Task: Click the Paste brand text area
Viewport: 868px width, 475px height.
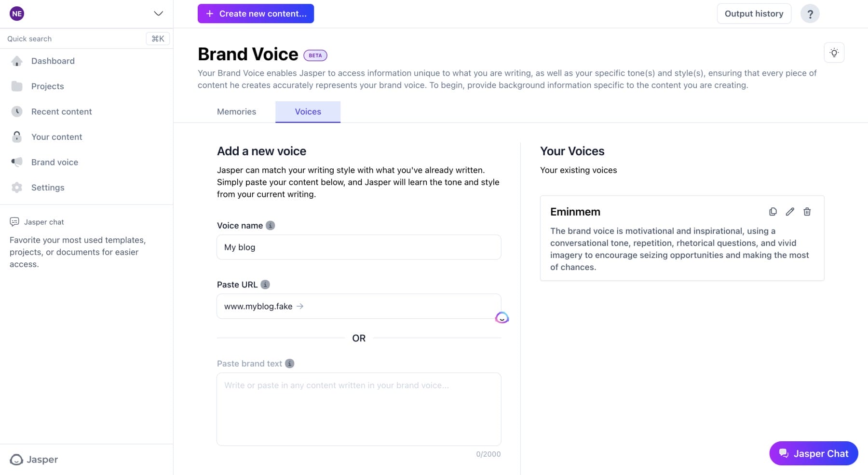Action: pyautogui.click(x=359, y=409)
